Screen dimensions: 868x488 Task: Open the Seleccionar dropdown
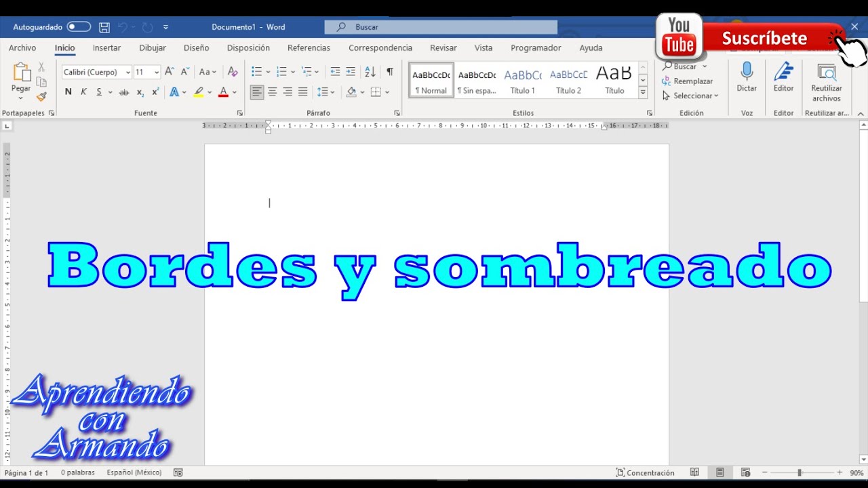pos(690,96)
